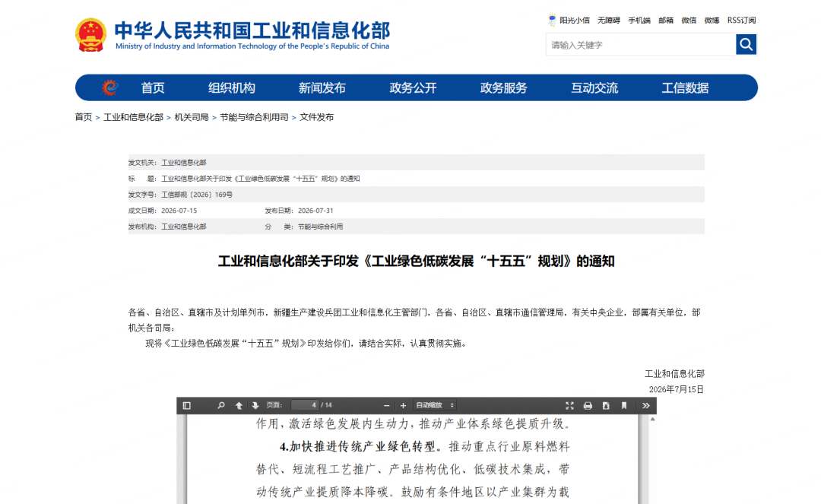The height and width of the screenshot is (504, 821).
Task: Open find in document magnifier in PDF toolbar
Action: click(221, 406)
